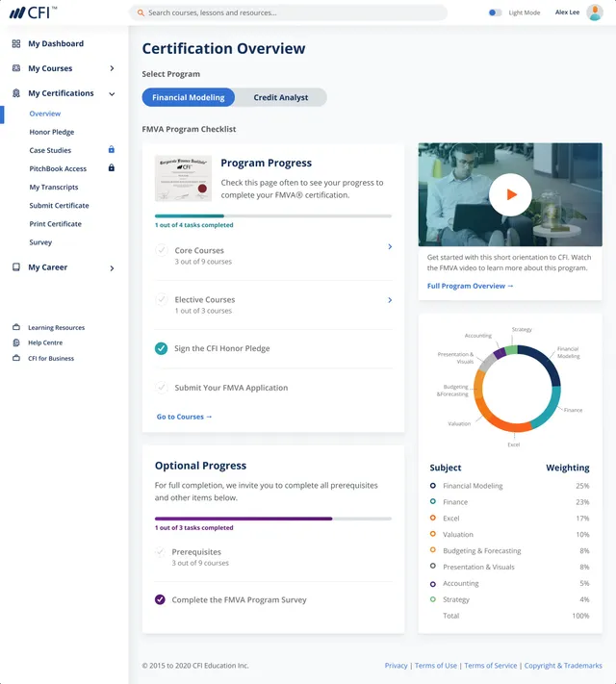This screenshot has height=684, width=616.
Task: Open My Dashboard
Action: [x=56, y=43]
